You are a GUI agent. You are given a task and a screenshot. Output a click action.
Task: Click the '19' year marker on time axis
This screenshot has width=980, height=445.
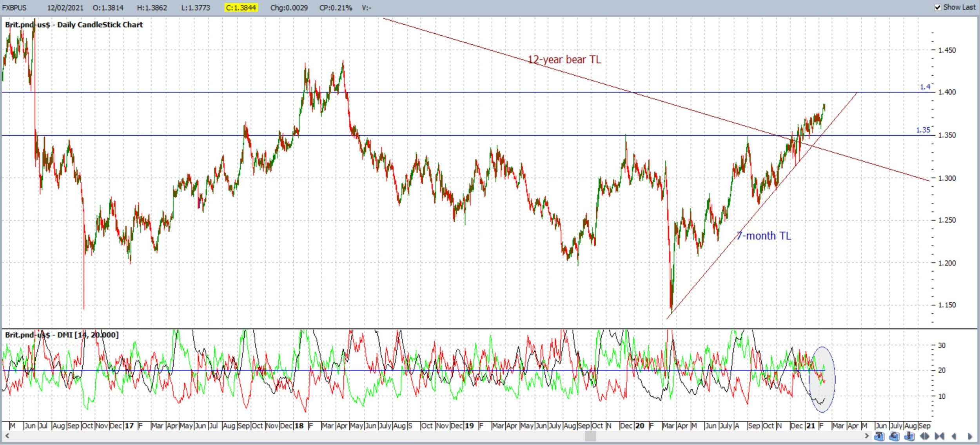(x=470, y=426)
